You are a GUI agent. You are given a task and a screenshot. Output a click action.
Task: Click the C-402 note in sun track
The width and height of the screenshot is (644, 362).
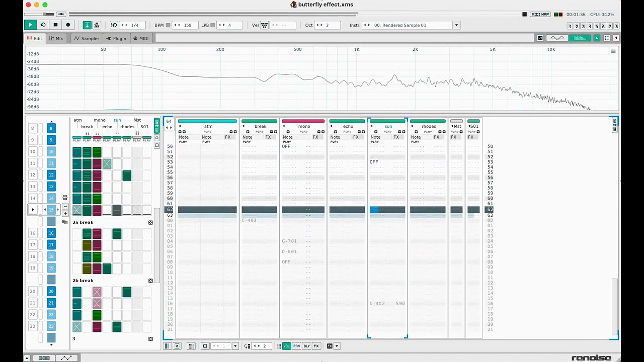coord(377,304)
